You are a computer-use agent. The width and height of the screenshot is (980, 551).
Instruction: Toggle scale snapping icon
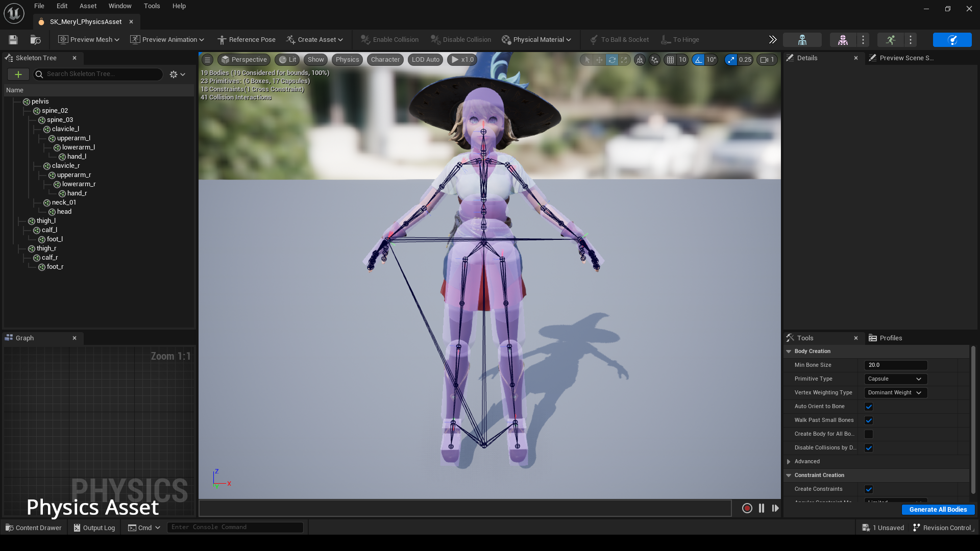point(731,60)
